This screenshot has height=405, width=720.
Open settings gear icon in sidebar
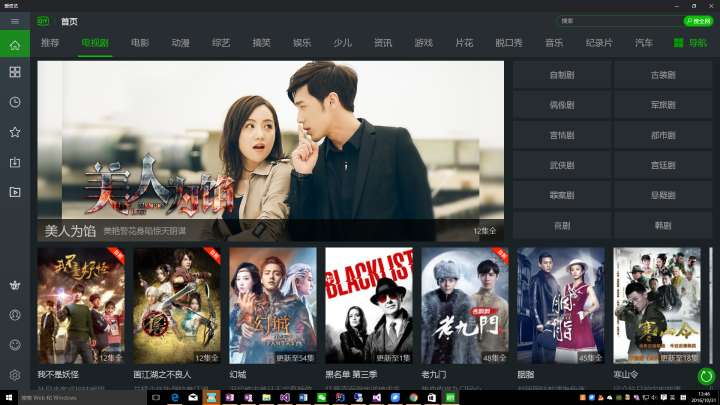[15, 375]
